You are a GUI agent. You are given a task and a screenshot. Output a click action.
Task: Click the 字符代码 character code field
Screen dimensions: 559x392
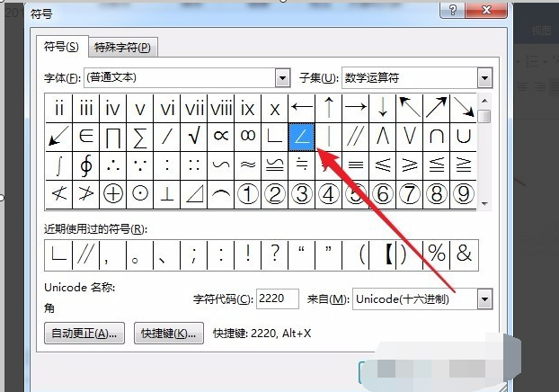tap(278, 298)
